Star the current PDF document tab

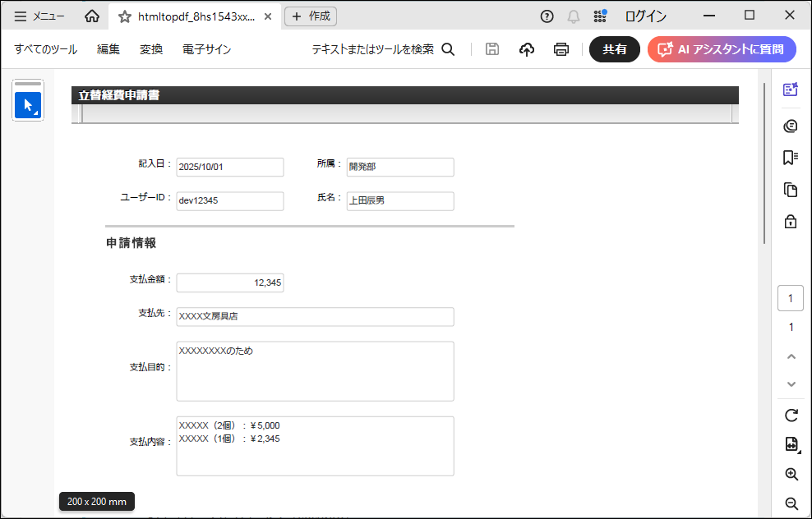click(x=125, y=16)
